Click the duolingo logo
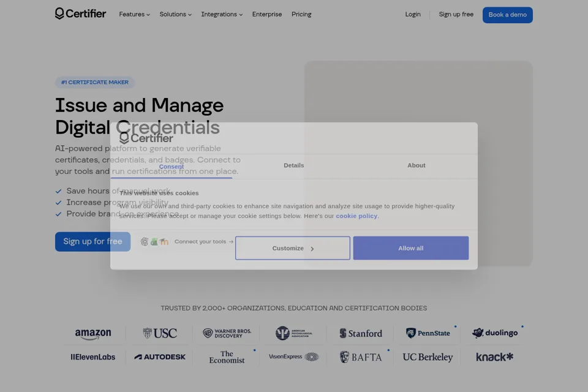588x392 pixels. point(495,333)
